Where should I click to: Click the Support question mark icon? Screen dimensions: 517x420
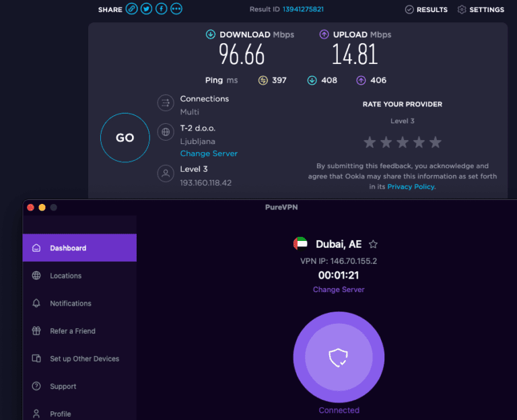36,386
